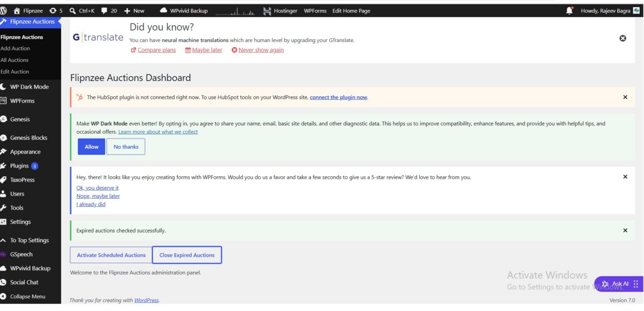Image resolution: width=644 pixels, height=311 pixels.
Task: Open the Flipnzee Auctions submenu entry
Action: [22, 37]
